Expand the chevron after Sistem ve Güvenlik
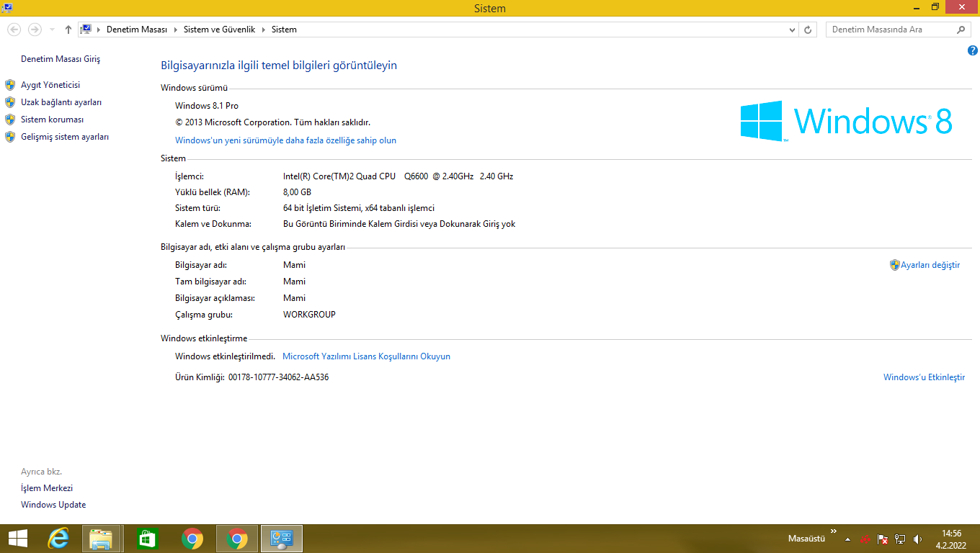 (x=264, y=30)
